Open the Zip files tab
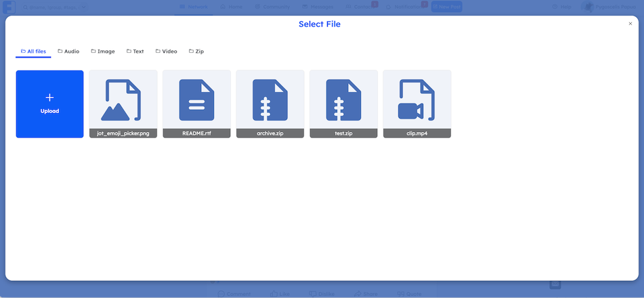Image resolution: width=644 pixels, height=298 pixels. tap(196, 51)
